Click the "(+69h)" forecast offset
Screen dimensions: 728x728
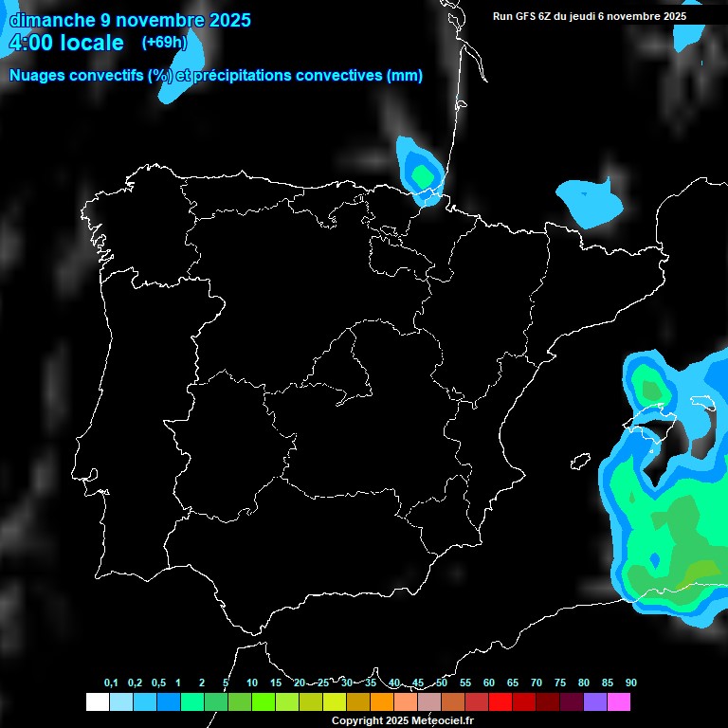[x=164, y=43]
